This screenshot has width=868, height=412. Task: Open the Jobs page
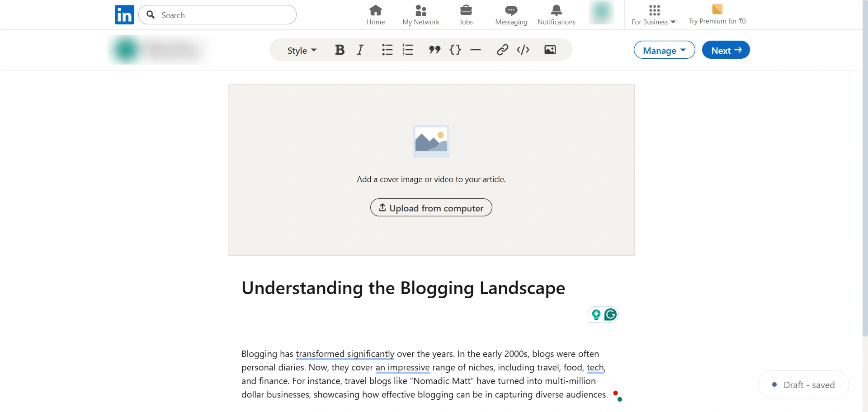pyautogui.click(x=466, y=15)
